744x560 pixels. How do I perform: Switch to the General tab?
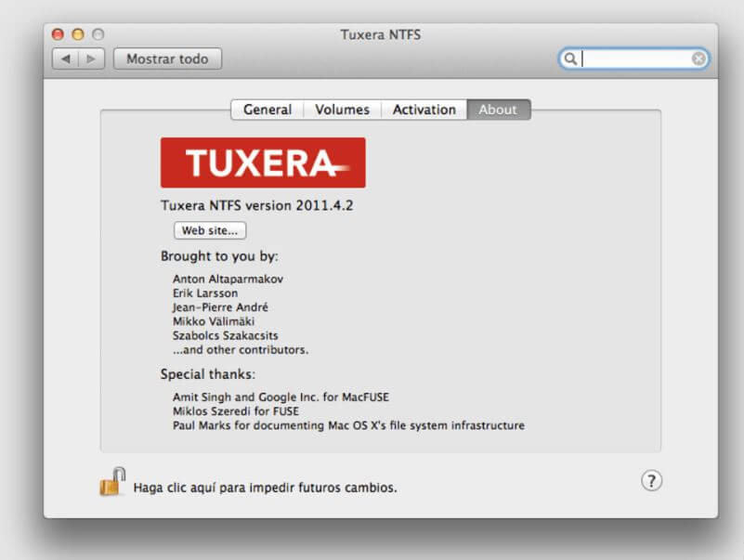pyautogui.click(x=267, y=110)
